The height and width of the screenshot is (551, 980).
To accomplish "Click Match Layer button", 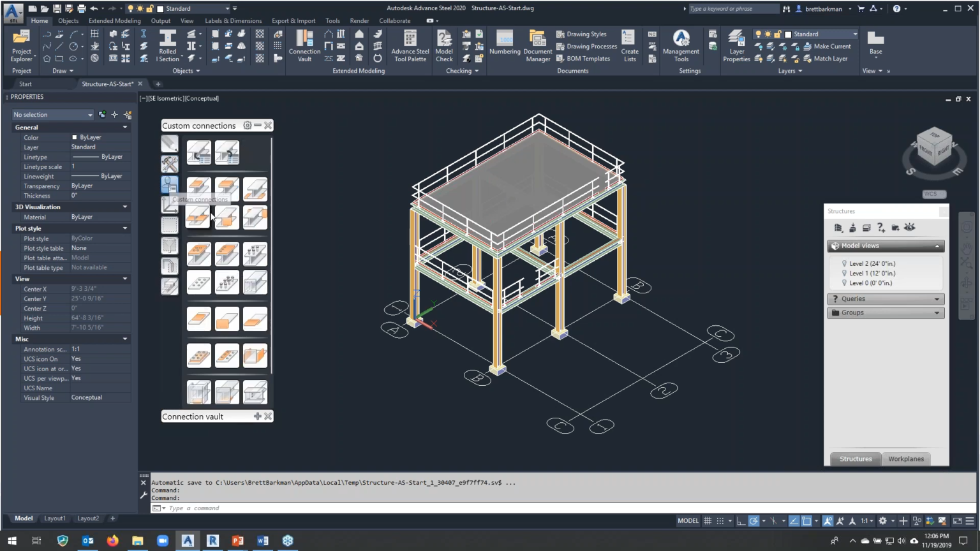I will tap(826, 59).
